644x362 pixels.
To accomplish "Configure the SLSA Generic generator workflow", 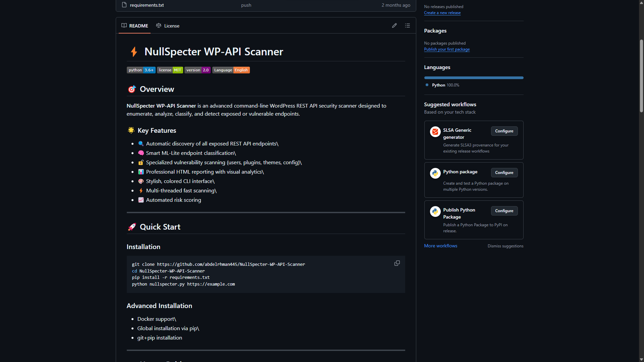I will [x=504, y=131].
